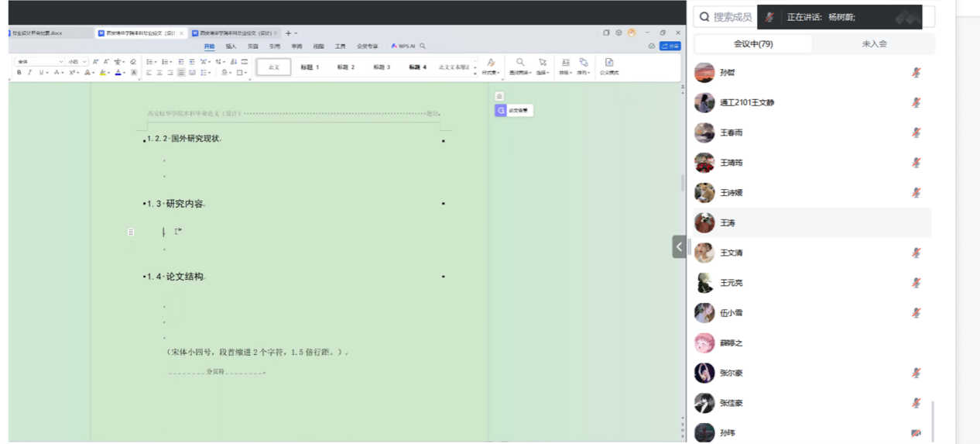980x444 pixels.
Task: Toggle microphone icon next to 张尔豪
Action: click(917, 373)
